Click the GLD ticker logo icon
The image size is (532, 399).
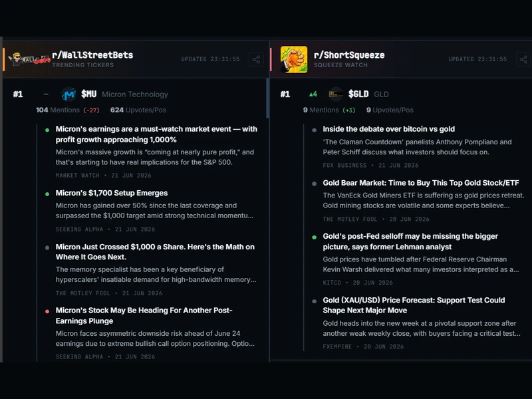[x=336, y=94]
